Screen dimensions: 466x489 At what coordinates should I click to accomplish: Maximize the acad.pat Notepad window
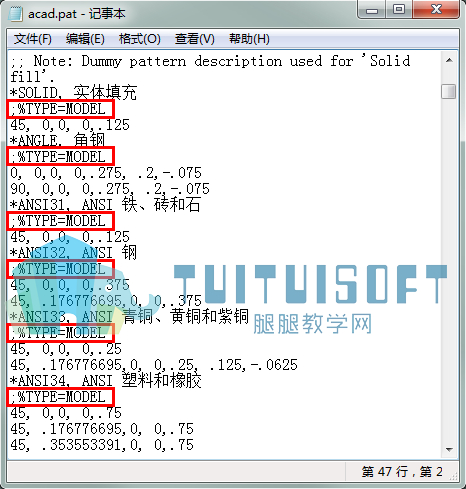pyautogui.click(x=399, y=9)
